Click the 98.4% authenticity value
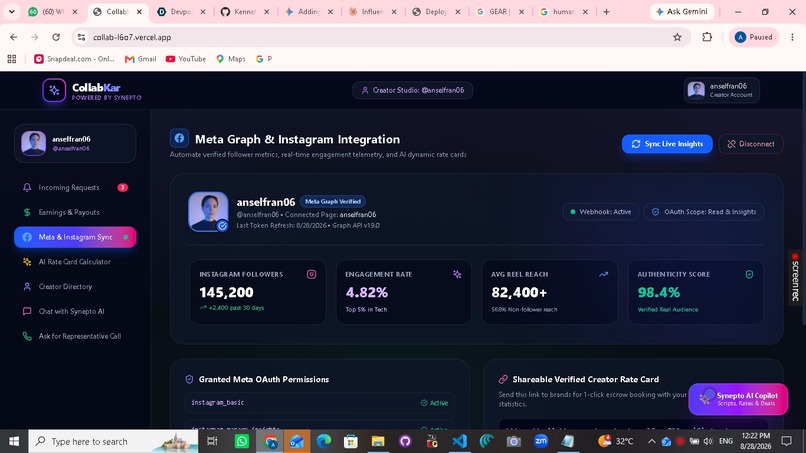Viewport: 806px width, 453px height. (658, 293)
